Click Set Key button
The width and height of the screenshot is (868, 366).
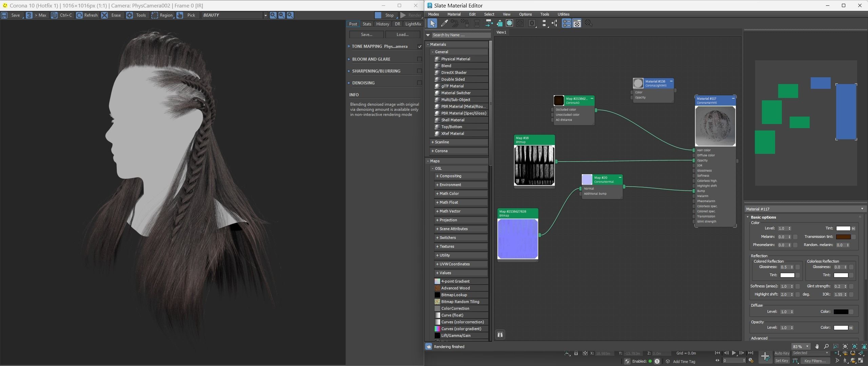pyautogui.click(x=782, y=361)
